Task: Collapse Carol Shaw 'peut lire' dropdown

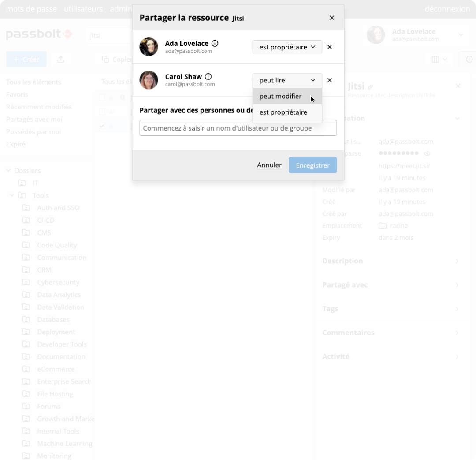Action: pos(287,80)
